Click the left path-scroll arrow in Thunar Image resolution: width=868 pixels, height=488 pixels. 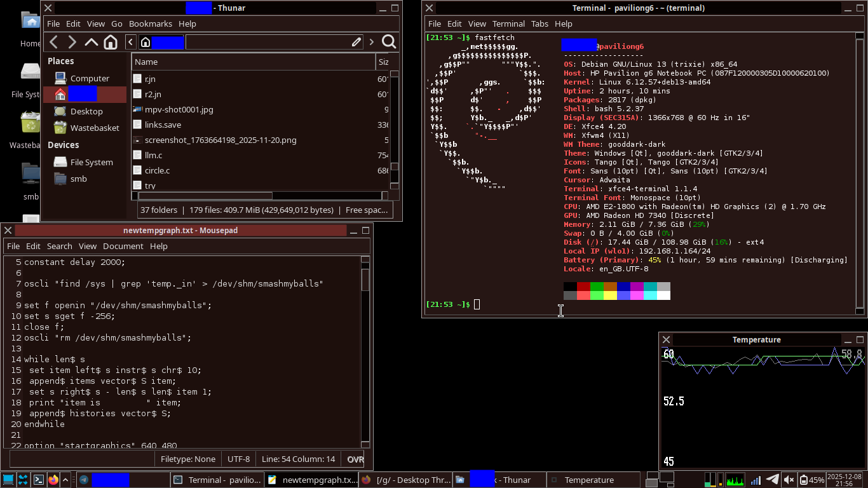click(130, 42)
